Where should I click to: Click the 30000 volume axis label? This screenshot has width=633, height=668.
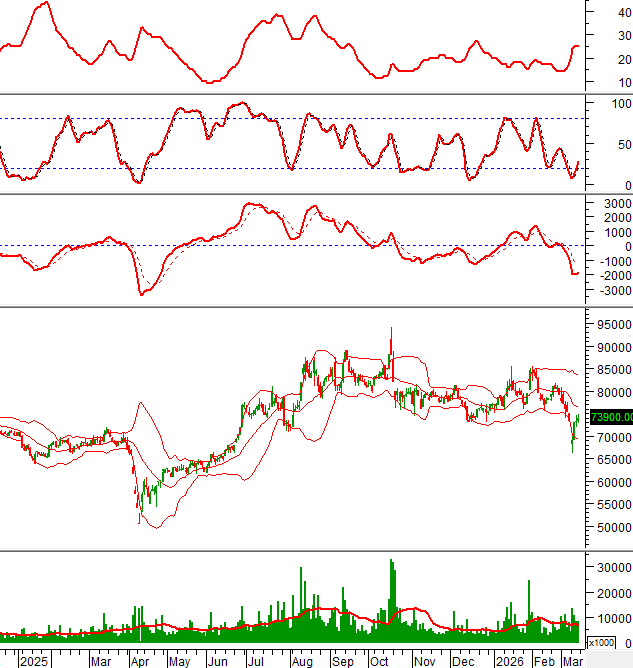[610, 566]
